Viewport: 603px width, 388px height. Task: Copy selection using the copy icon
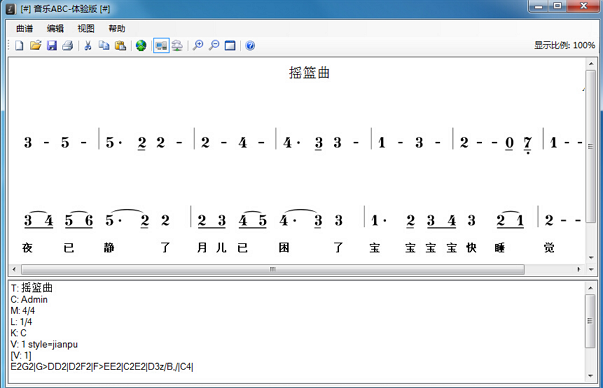[x=104, y=45]
